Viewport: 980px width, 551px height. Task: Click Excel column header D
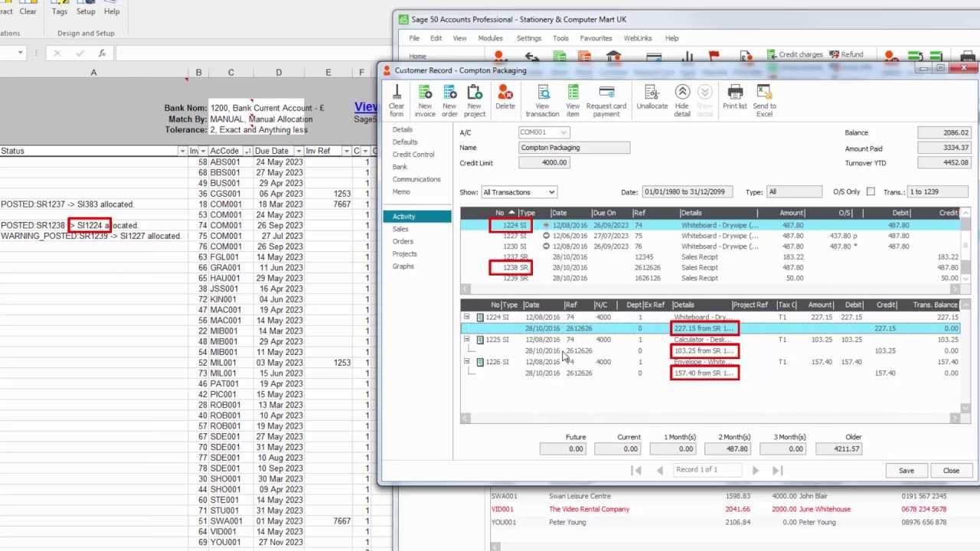click(279, 73)
